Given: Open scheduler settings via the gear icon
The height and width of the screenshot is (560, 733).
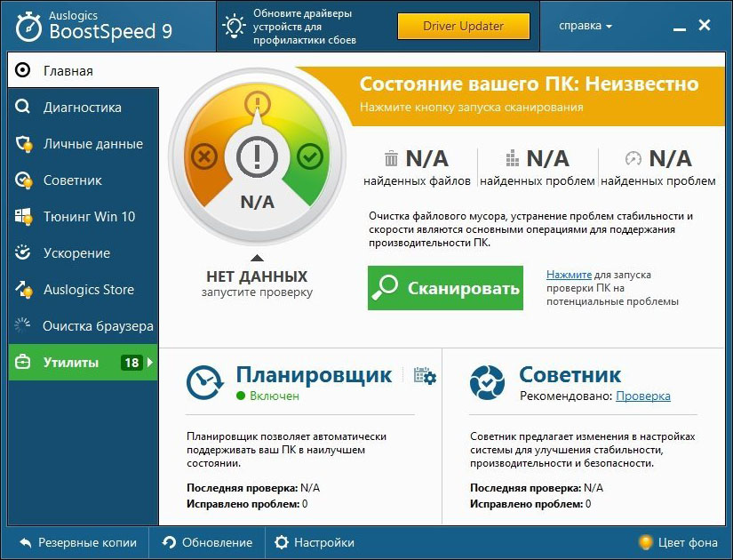Looking at the screenshot, I should [427, 376].
